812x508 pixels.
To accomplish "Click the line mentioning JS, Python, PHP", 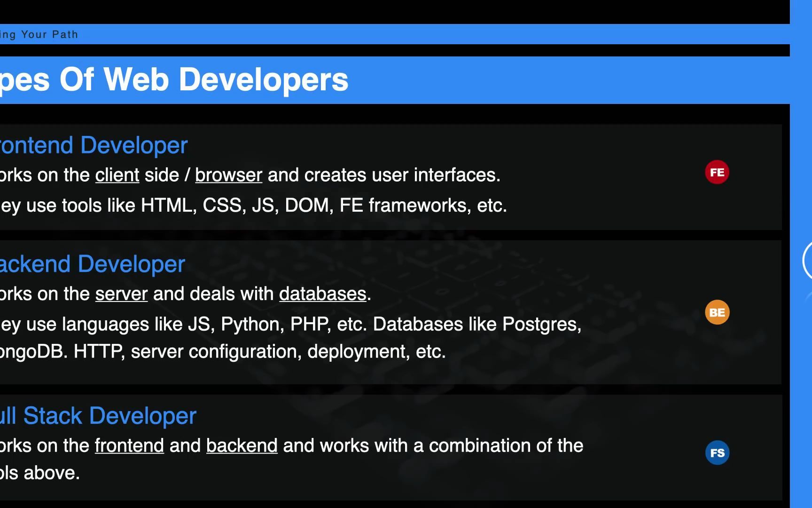I will click(291, 325).
